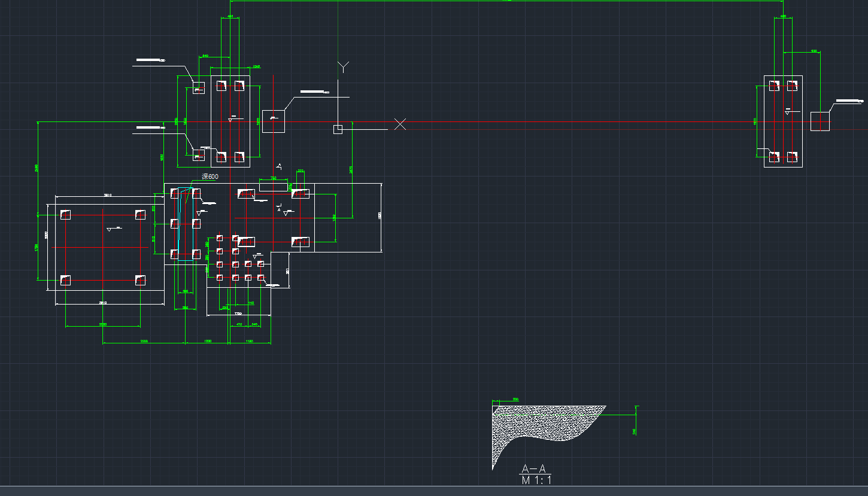Select the square block left of the Y axis
This screenshot has width=868, height=496.
coord(274,121)
